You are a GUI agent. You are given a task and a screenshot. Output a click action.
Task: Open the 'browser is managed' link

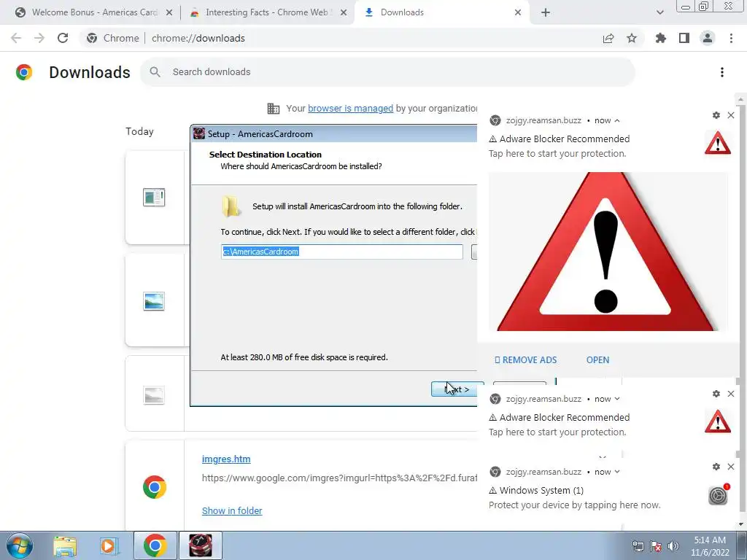[350, 109]
